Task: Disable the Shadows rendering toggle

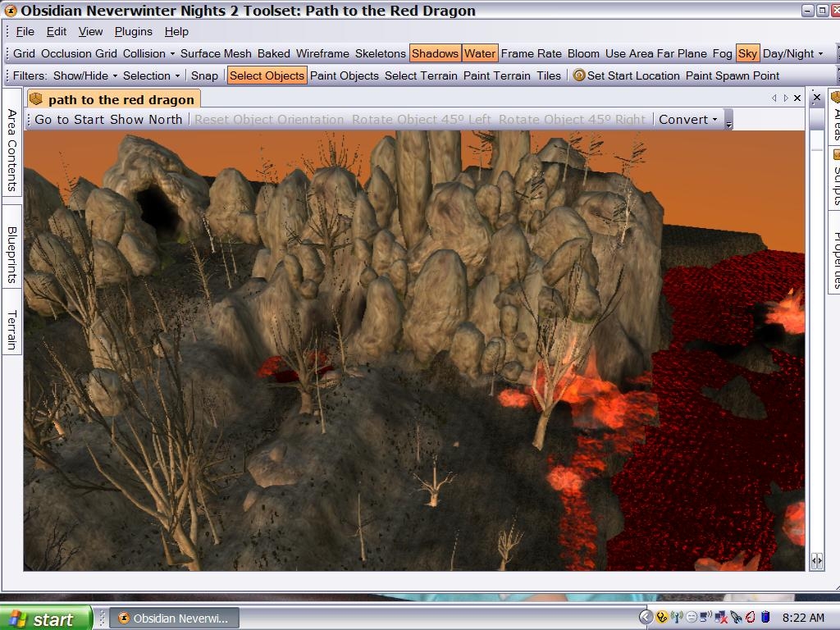Action: [x=435, y=53]
